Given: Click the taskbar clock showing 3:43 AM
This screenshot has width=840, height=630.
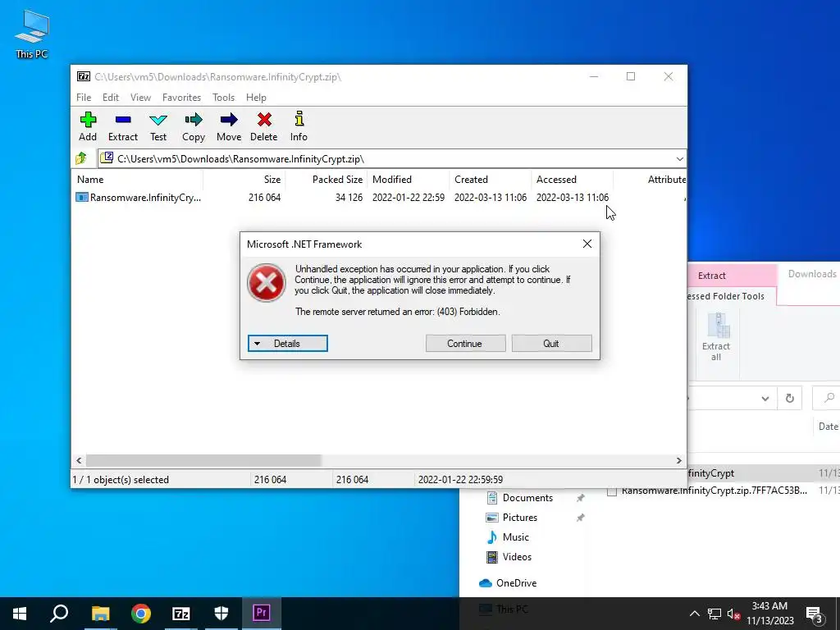Looking at the screenshot, I should point(769,614).
